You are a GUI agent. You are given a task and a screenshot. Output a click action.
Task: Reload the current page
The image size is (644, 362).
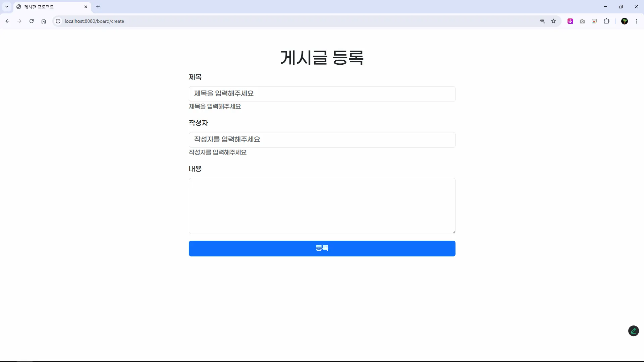[x=32, y=21]
